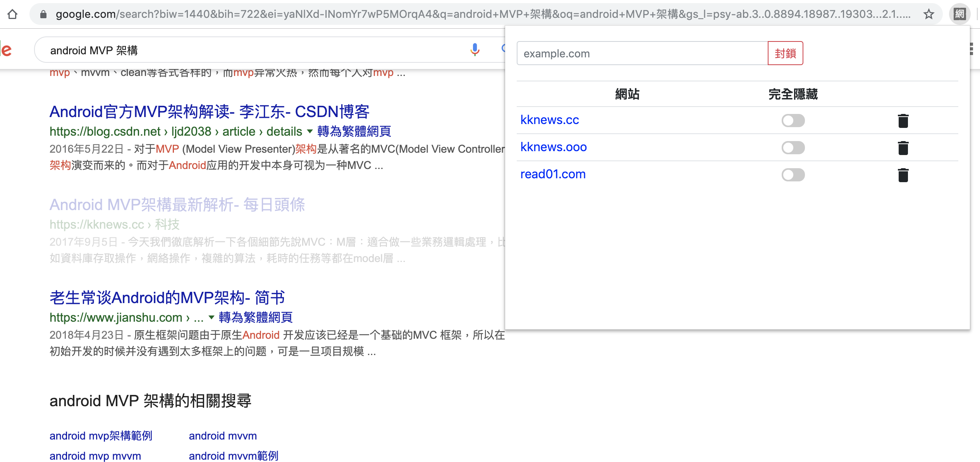Turn on full hide for read01.com
The height and width of the screenshot is (462, 980).
tap(793, 175)
